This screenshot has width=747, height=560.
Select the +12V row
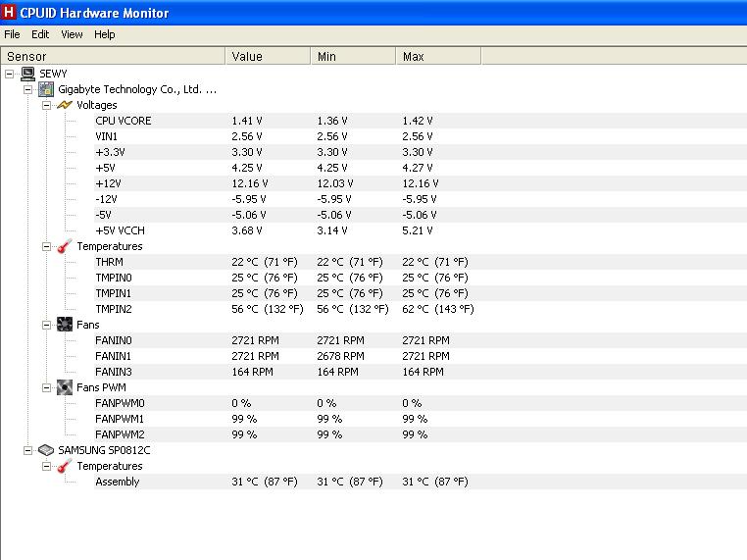tap(421, 183)
